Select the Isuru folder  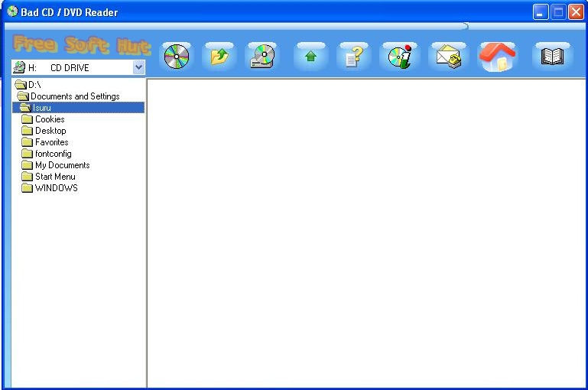(x=79, y=108)
